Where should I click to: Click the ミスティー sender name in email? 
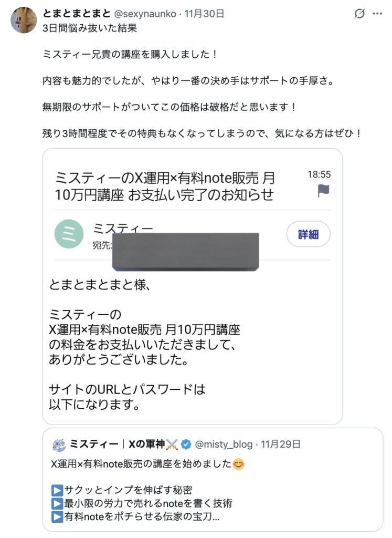tap(123, 229)
